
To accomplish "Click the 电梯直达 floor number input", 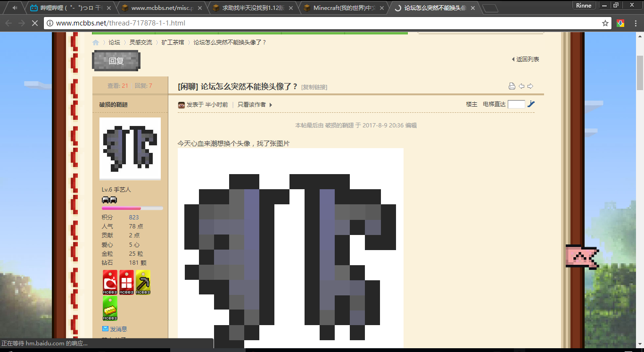I will pyautogui.click(x=516, y=104).
